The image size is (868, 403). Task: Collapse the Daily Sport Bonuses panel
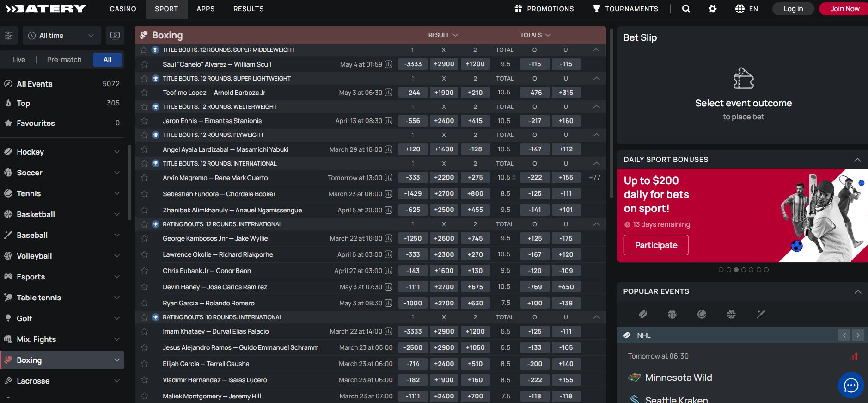(857, 160)
